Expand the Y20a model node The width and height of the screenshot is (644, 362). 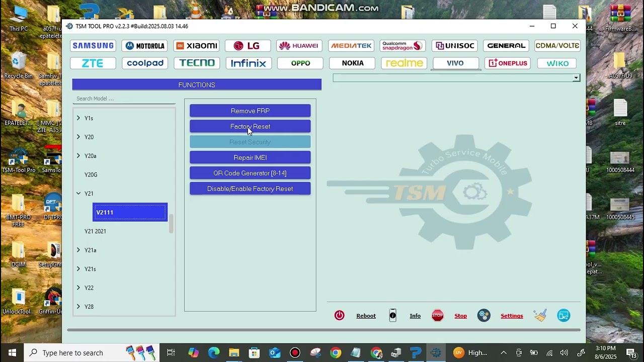tap(78, 156)
